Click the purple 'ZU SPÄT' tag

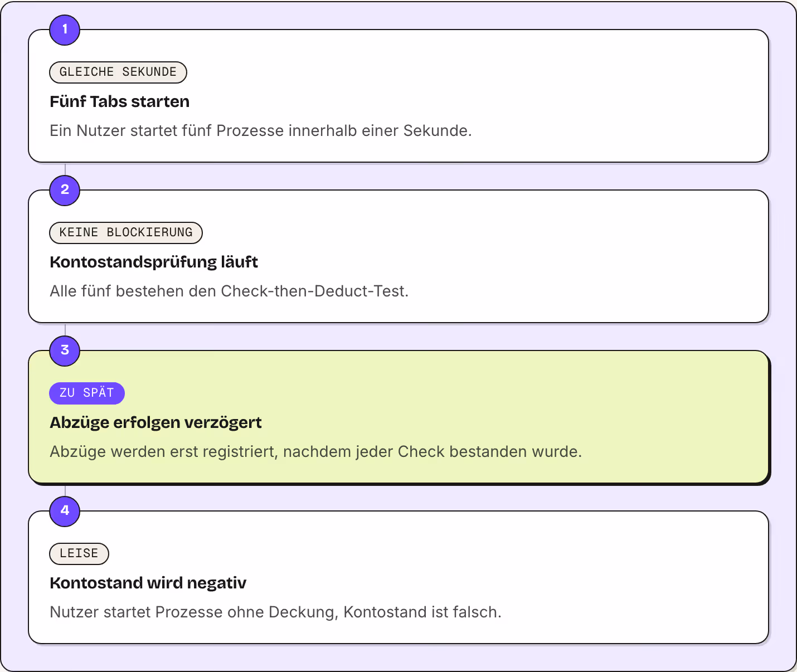(87, 393)
